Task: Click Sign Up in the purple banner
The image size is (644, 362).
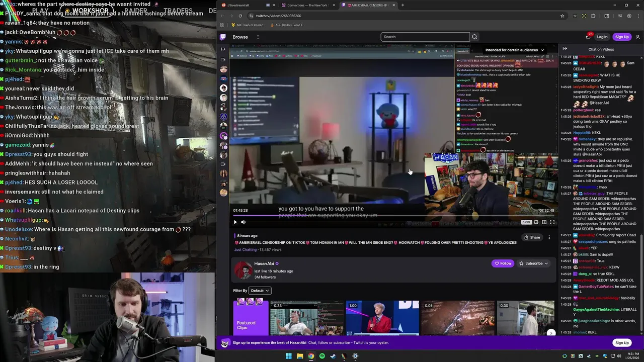Action: click(x=622, y=343)
